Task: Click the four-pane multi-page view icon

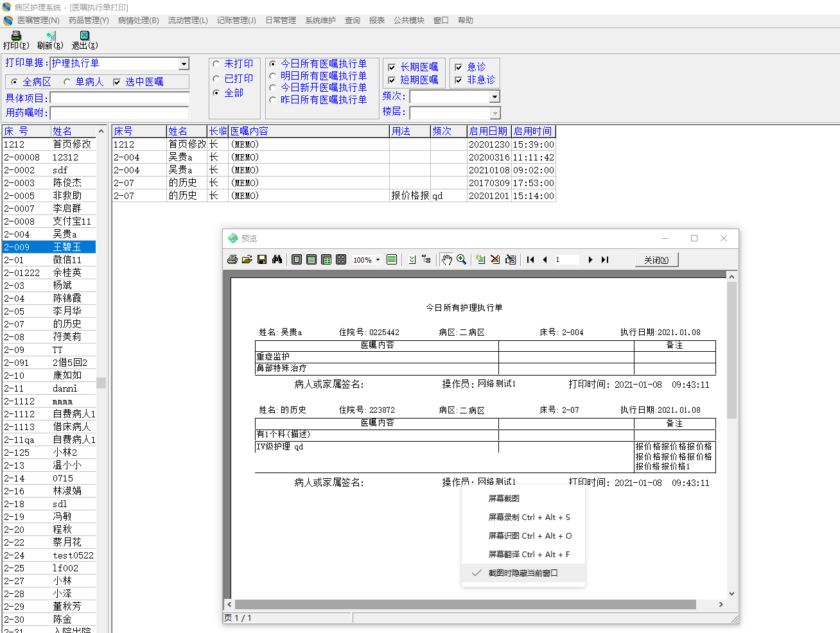Action: pos(341,259)
